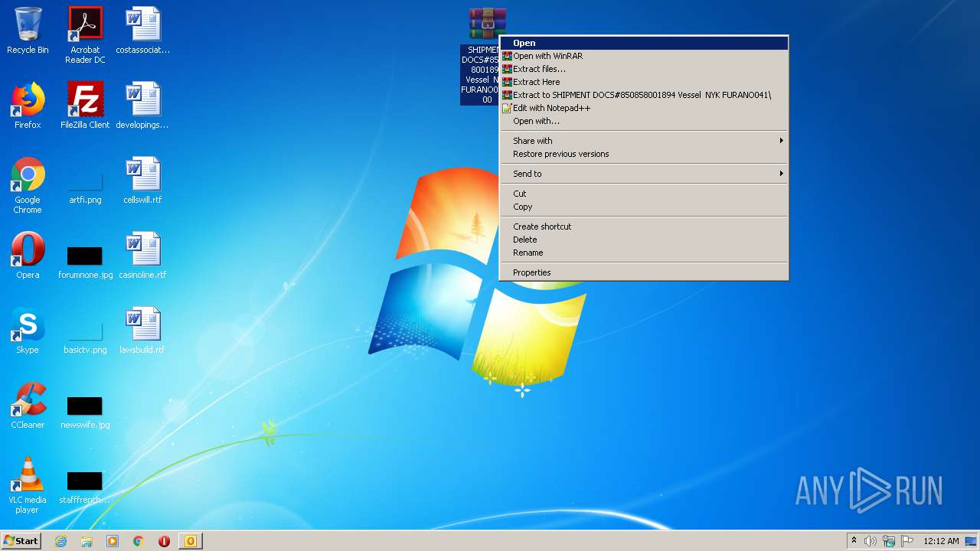Select the Skype desktop shortcut
The image size is (980, 551).
pyautogui.click(x=28, y=331)
